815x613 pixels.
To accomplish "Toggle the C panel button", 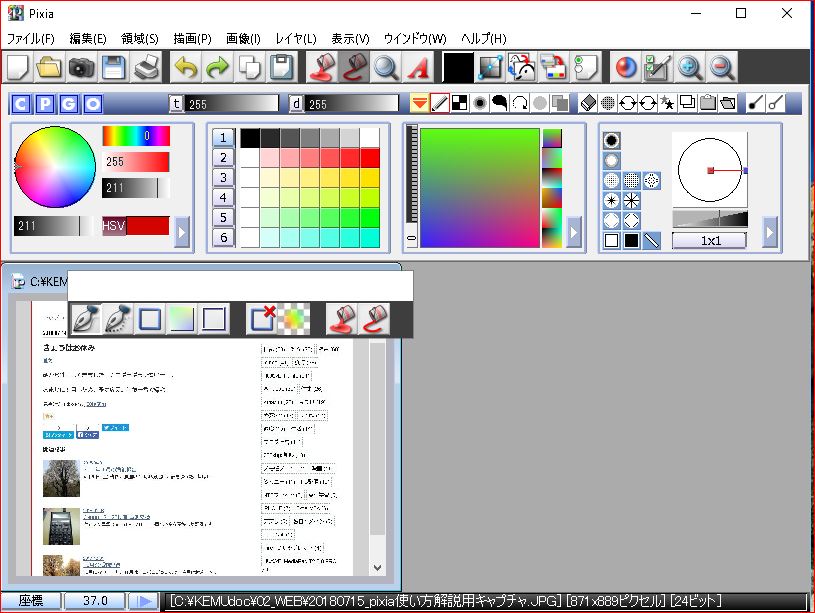I will coord(21,105).
